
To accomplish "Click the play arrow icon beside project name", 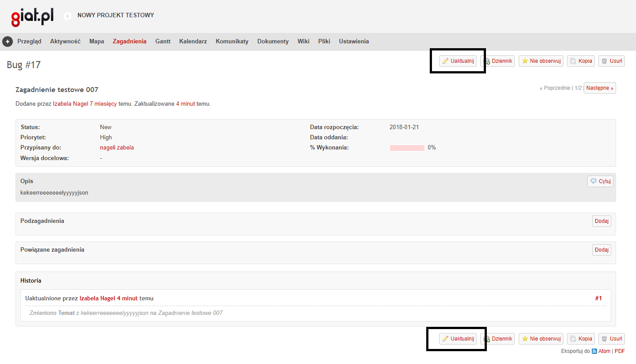I will 67,16.
